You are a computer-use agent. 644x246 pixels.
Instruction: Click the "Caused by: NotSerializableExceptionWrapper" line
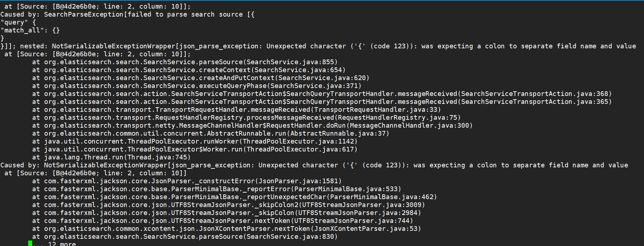click(x=314, y=165)
